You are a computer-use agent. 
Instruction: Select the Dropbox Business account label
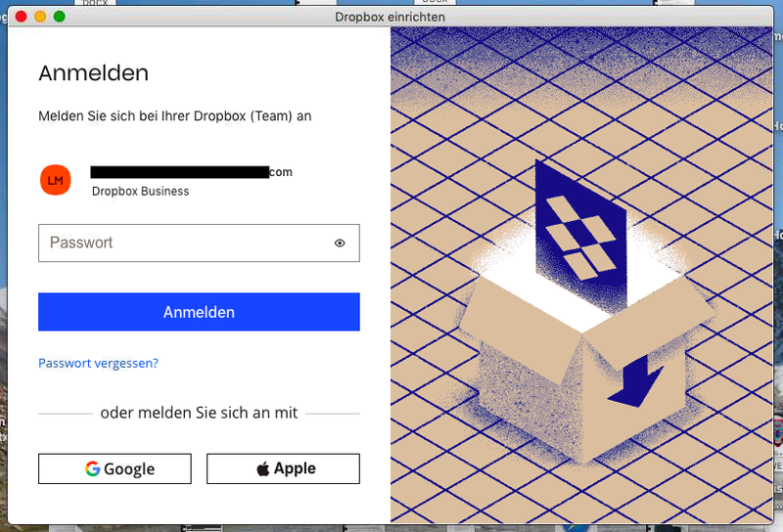click(140, 191)
